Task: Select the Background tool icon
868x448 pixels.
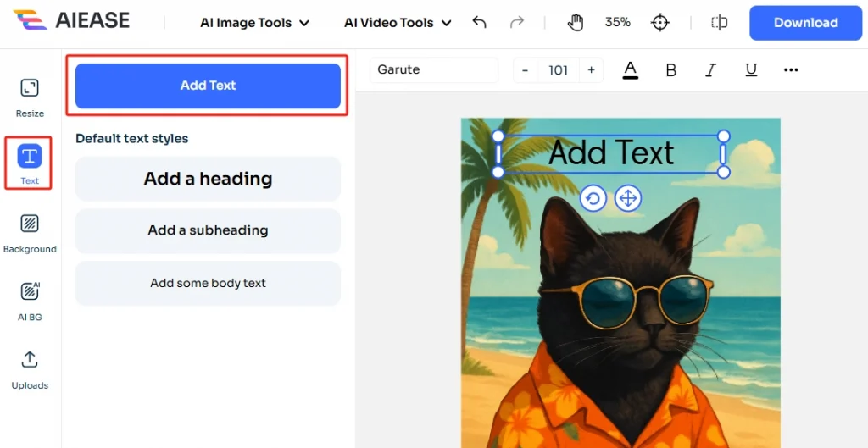Action: pos(30,225)
